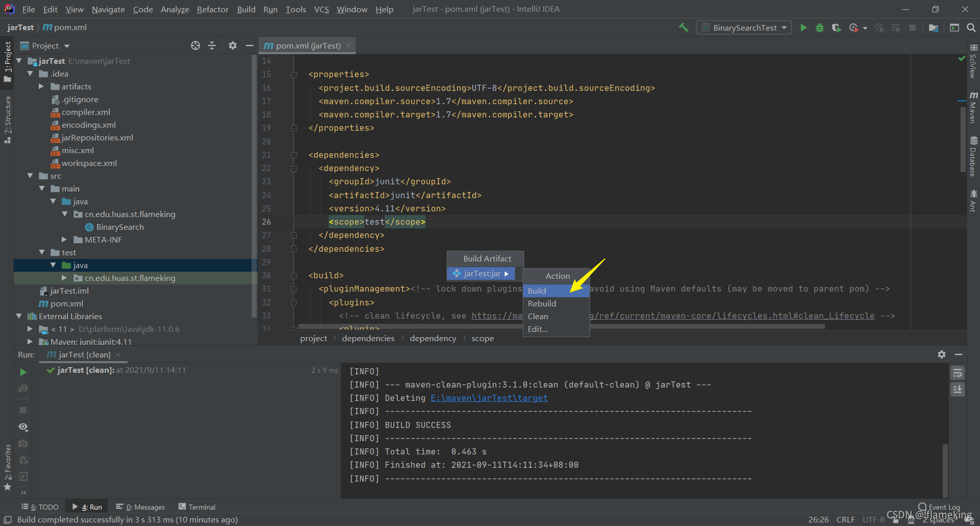Select Build in Action popup
980x526 pixels.
pyautogui.click(x=556, y=291)
